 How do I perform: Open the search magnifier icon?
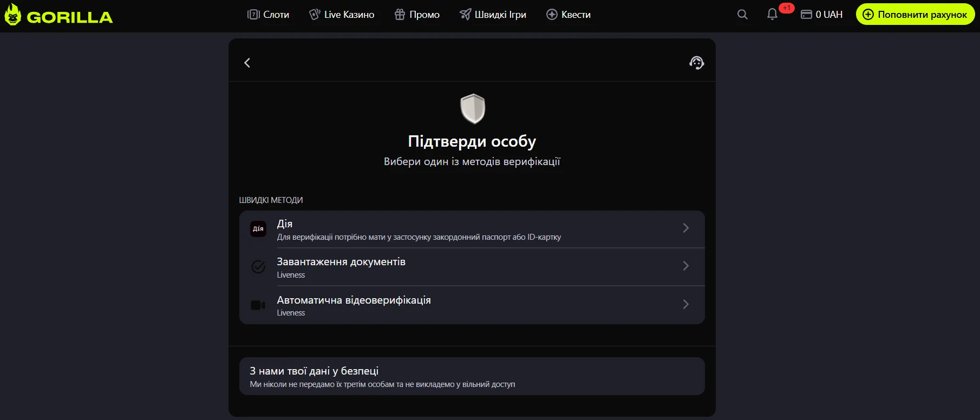click(742, 15)
